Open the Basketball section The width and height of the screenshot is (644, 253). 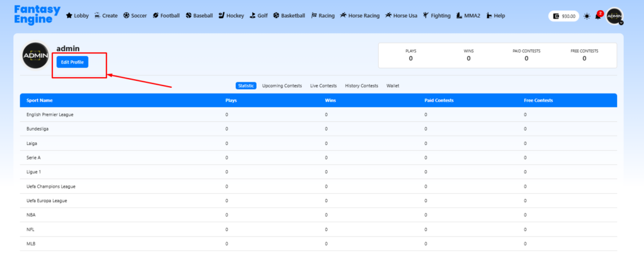pyautogui.click(x=289, y=15)
